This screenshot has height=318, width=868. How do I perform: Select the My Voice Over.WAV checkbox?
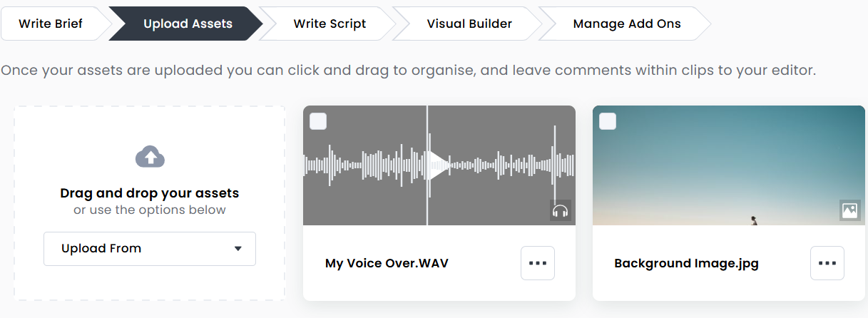point(318,121)
